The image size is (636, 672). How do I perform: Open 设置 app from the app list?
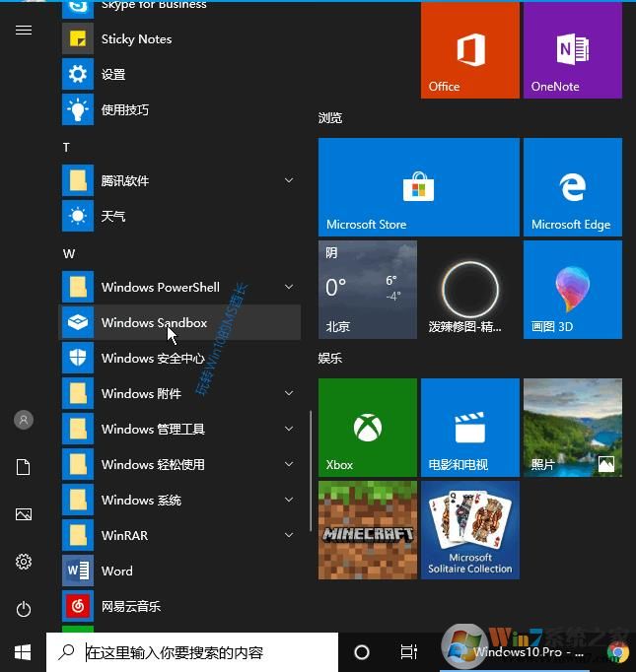point(179,75)
